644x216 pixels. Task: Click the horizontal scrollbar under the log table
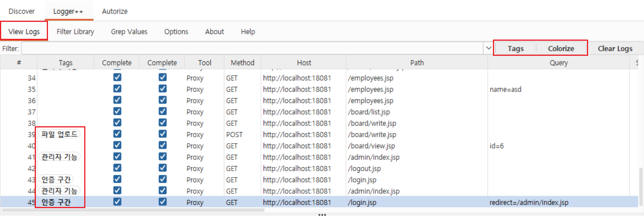pos(133,210)
